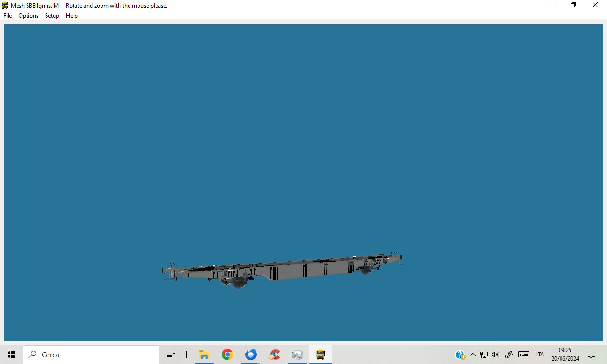
Task: Open the Help menu
Action: [72, 16]
